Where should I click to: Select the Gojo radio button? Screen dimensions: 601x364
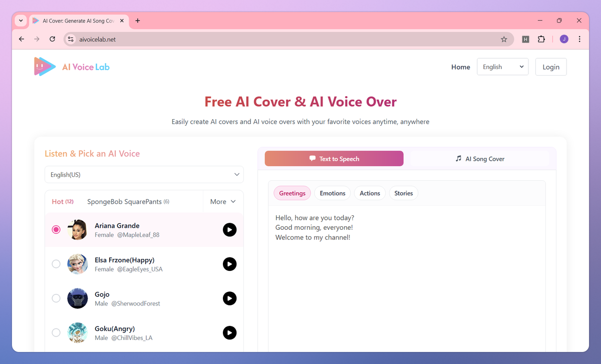[56, 298]
